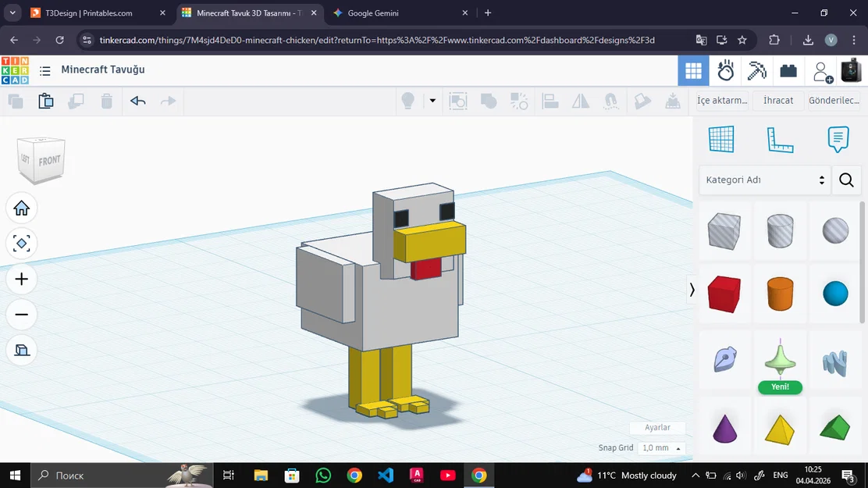Select the Group tool in the toolbar
Image resolution: width=868 pixels, height=488 pixels.
tap(488, 100)
